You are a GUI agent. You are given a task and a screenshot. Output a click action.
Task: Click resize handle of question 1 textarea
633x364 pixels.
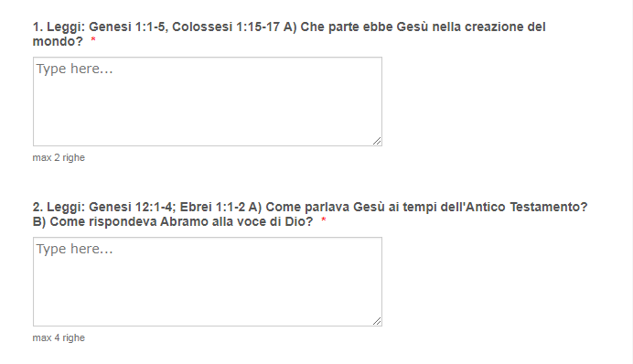tap(377, 141)
